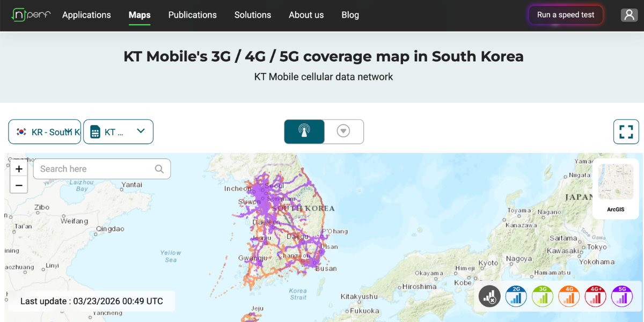Select the 4G coverage icon
The width and height of the screenshot is (644, 322).
click(x=569, y=296)
